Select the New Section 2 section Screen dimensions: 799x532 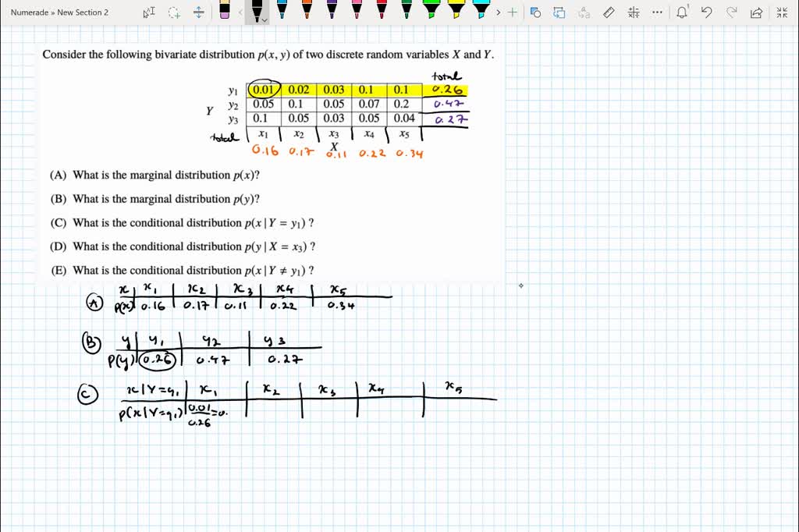point(80,12)
